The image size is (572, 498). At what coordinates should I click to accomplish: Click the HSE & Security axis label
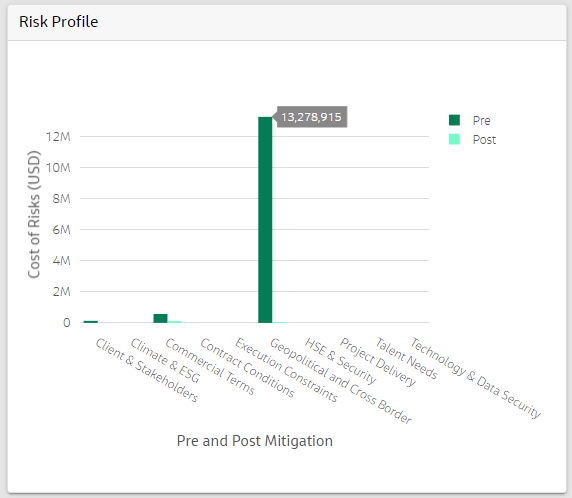[x=340, y=361]
